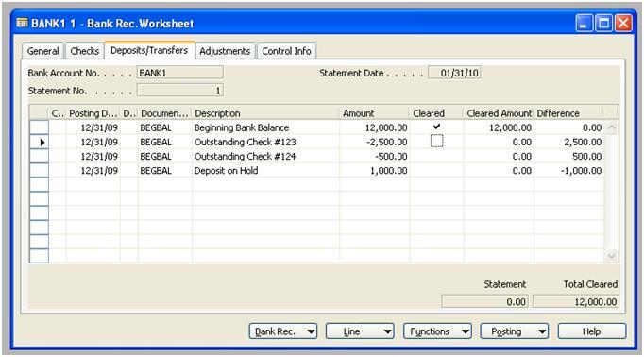Uncheck Cleared for Beginning Bank Balance
This screenshot has width=644, height=357.
click(436, 127)
